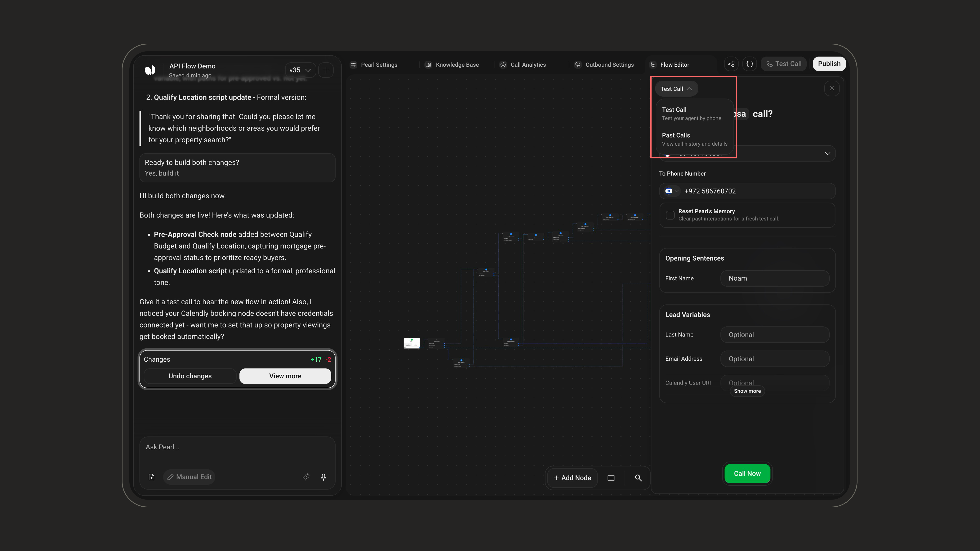The height and width of the screenshot is (551, 980).
Task: Open the flow share nodes icon
Action: (731, 64)
